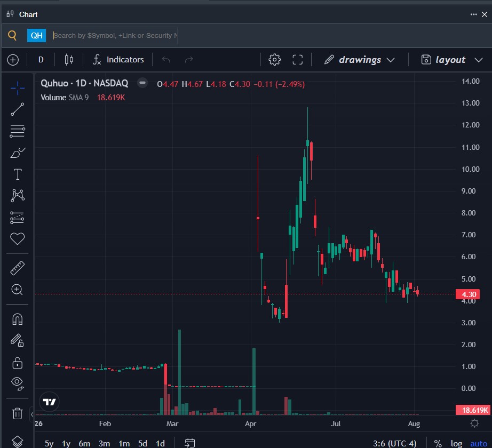The image size is (492, 448).
Task: Collapse the drawing toolbar side arrow
Action: pyautogui.click(x=31, y=414)
